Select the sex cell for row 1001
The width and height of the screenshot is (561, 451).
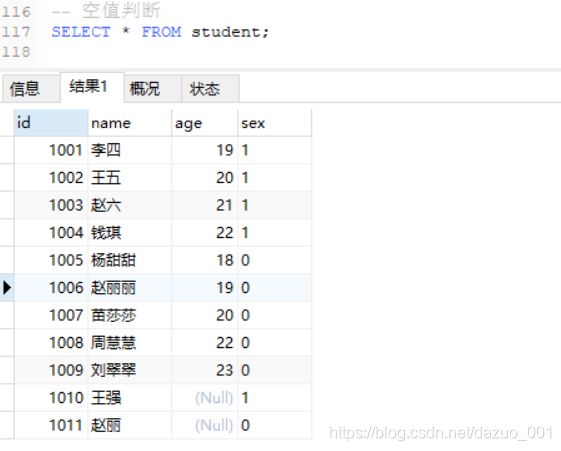click(x=275, y=150)
